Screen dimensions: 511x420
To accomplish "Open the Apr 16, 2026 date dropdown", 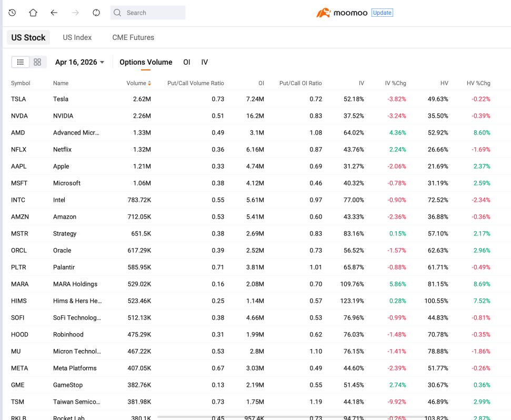I will pyautogui.click(x=79, y=62).
